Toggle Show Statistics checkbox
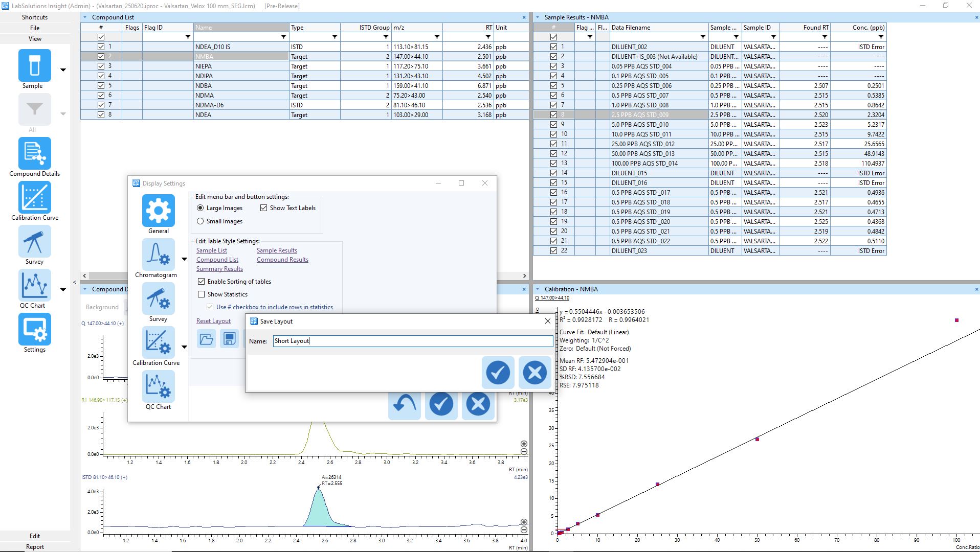Viewport: 980px width, 552px height. point(202,294)
